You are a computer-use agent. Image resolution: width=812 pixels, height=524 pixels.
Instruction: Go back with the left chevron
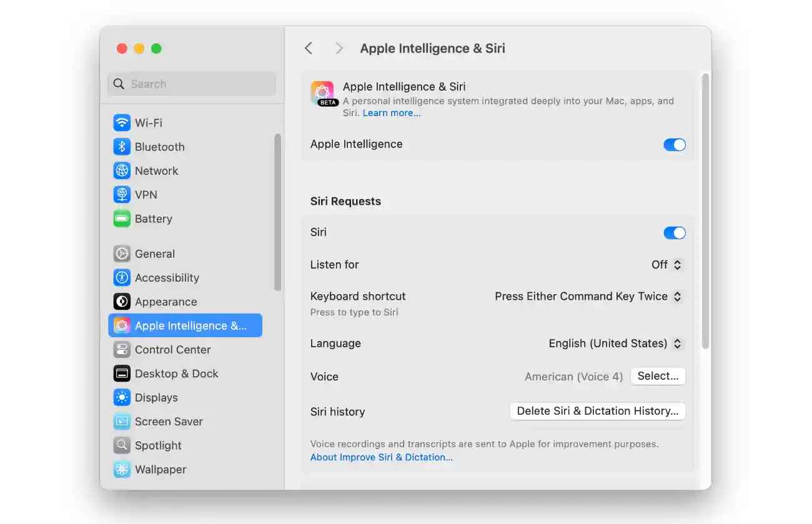tap(309, 48)
